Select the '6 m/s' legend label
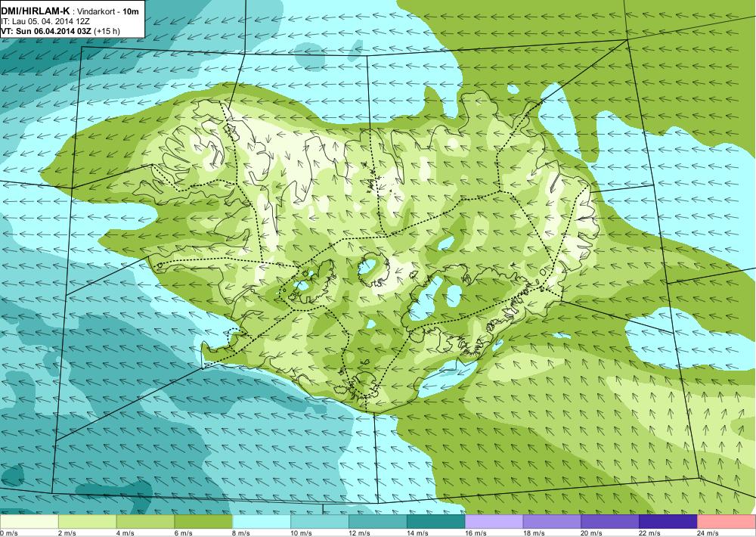Image resolution: width=756 pixels, height=537 pixels. click(x=184, y=533)
